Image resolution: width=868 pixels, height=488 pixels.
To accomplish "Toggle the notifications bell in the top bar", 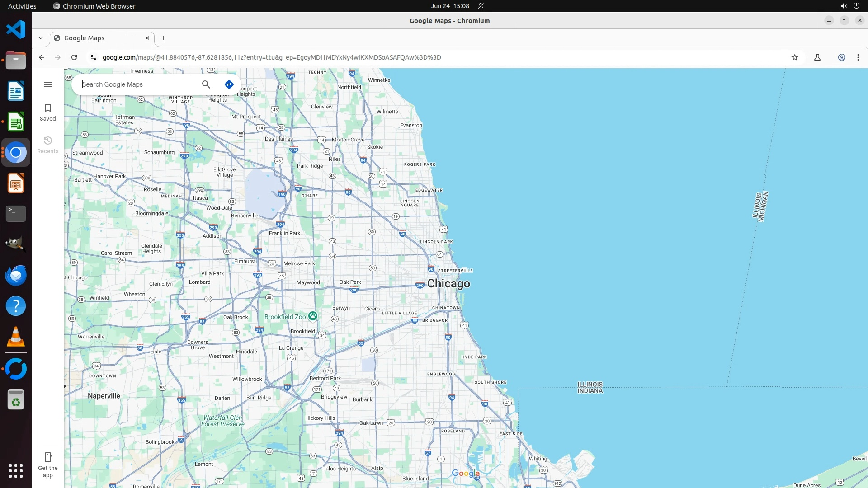I will (x=481, y=6).
